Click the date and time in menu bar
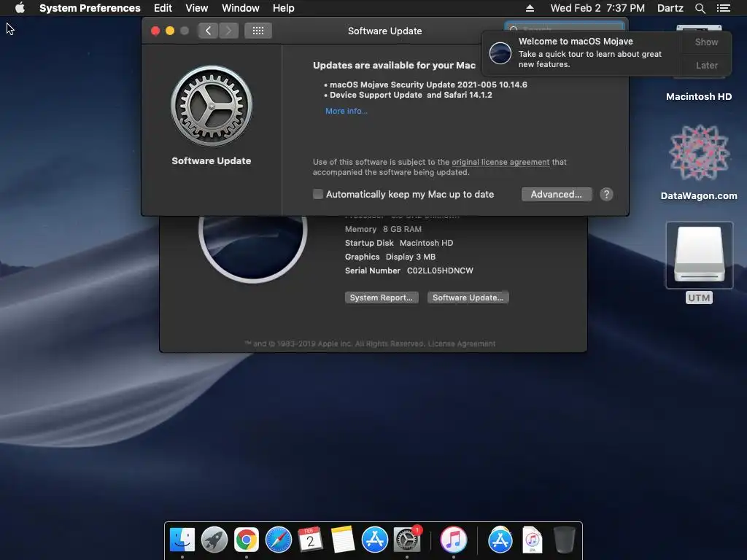The height and width of the screenshot is (560, 747). (x=597, y=8)
